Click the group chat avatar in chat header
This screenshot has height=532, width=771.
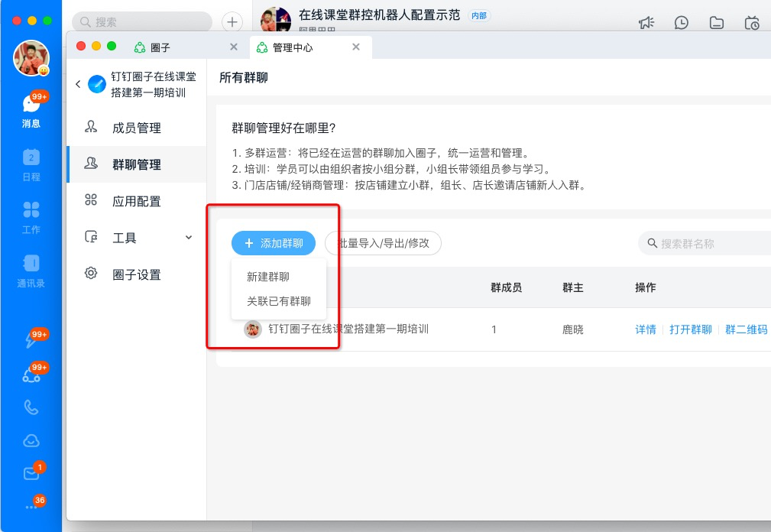(275, 20)
